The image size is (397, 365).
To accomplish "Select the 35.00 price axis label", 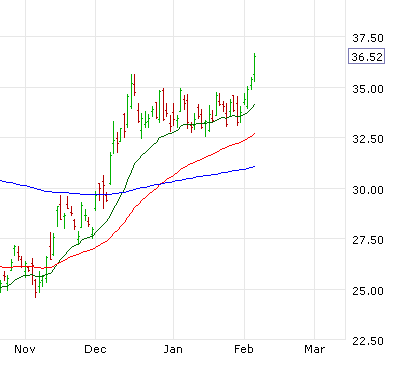I will 368,89.
